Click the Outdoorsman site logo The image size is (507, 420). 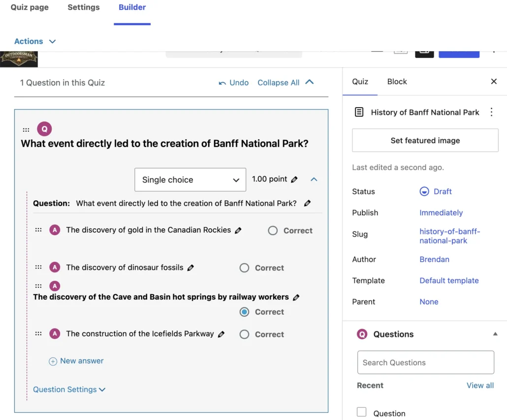pos(19,59)
